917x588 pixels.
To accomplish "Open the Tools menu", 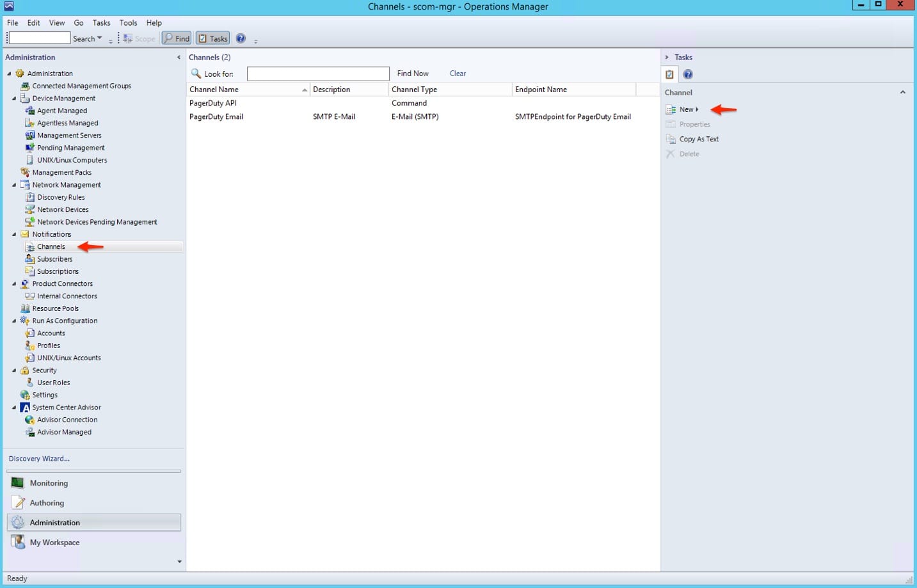I will pyautogui.click(x=129, y=22).
